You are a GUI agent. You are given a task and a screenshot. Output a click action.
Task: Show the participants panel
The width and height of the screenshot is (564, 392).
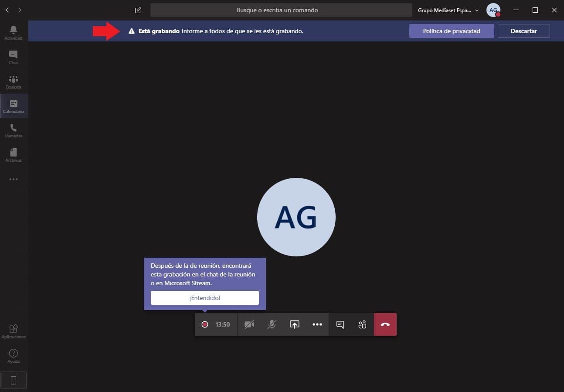(x=362, y=324)
